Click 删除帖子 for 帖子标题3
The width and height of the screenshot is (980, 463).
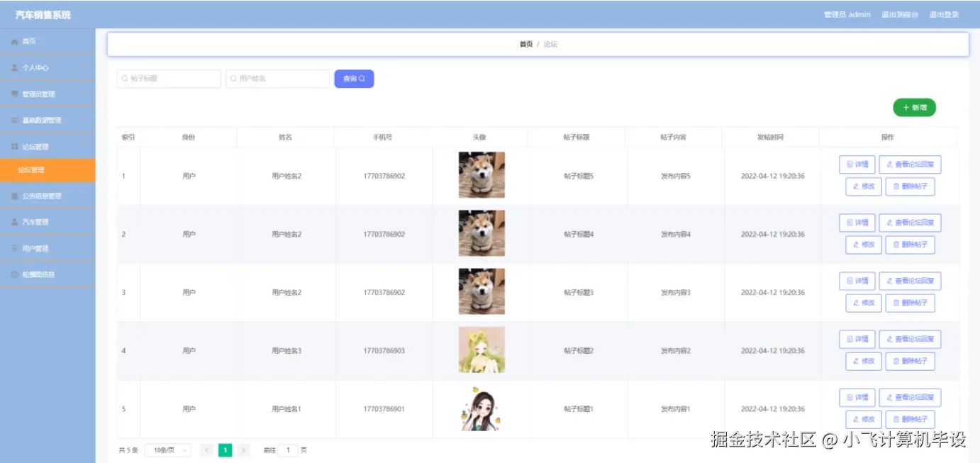[x=910, y=303]
